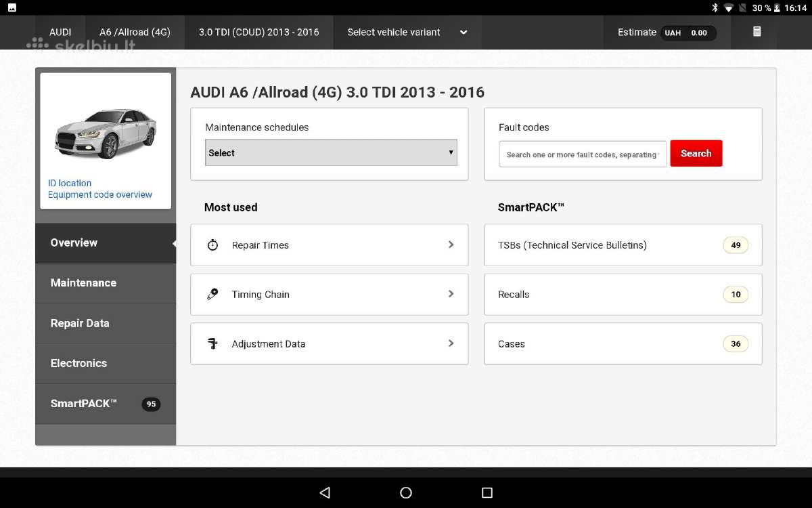Open the Maintenance schedules Select dropdown

pos(331,152)
